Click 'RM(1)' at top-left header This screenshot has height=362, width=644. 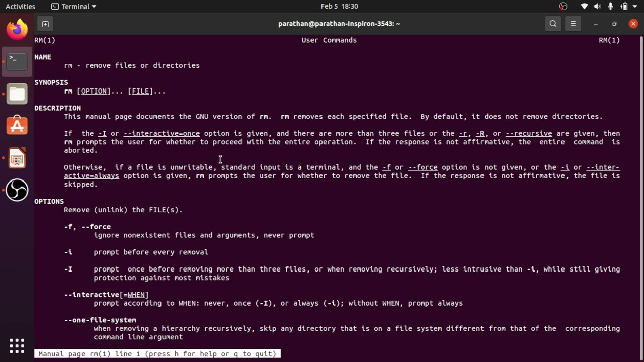45,40
